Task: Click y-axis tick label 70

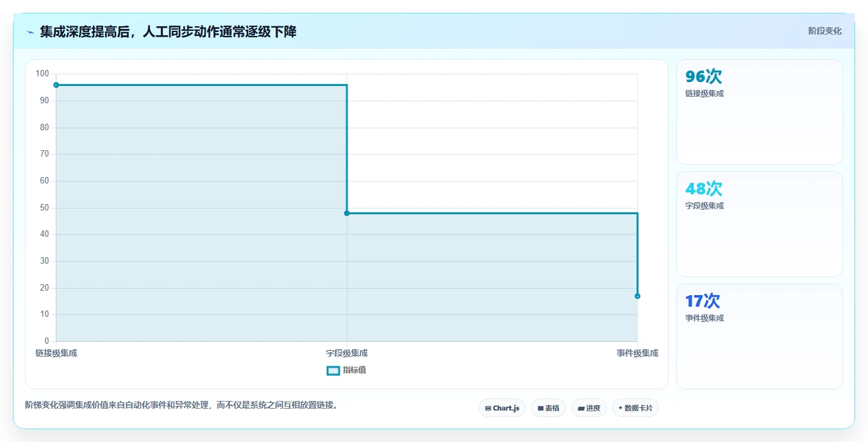Action: coord(44,154)
